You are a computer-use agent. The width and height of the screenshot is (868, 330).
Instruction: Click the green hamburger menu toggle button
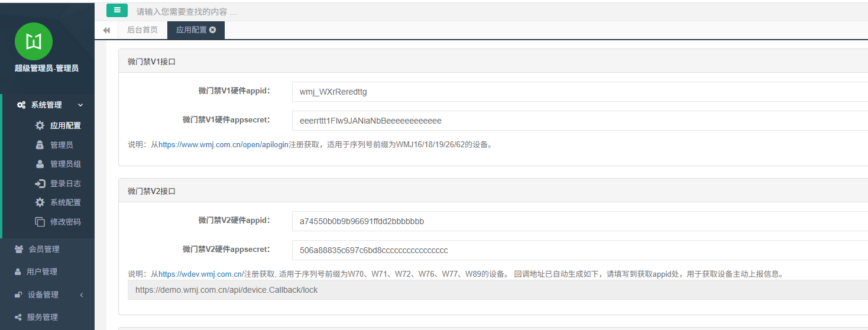[117, 10]
